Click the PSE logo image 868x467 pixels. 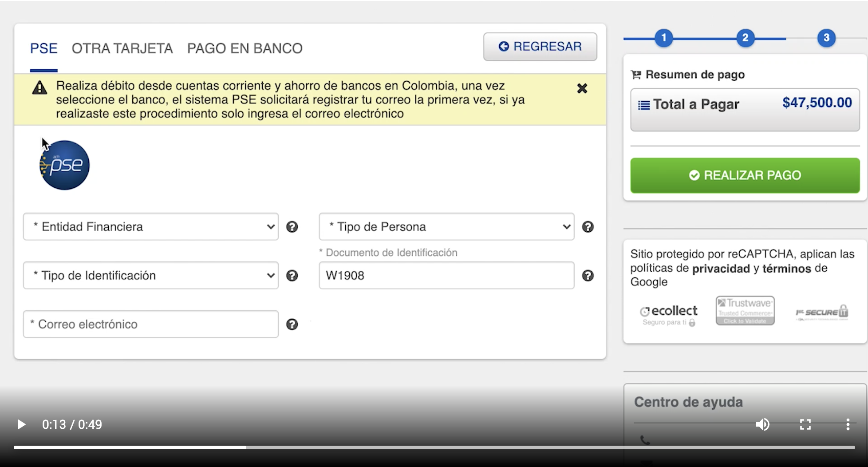coord(64,165)
